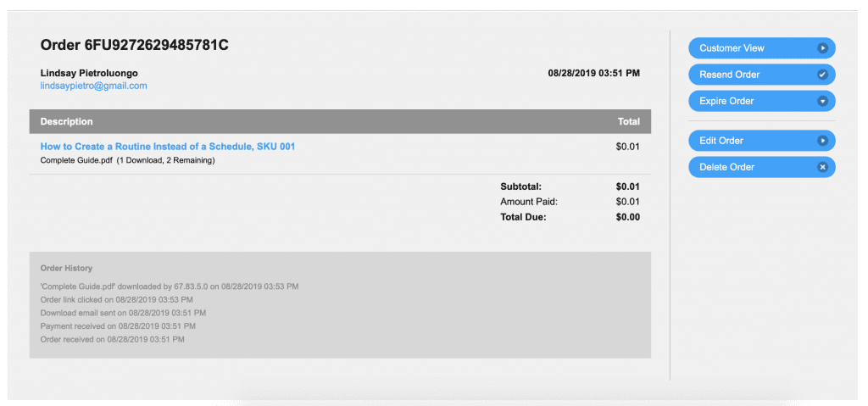Viewport: 868px width, 406px height.
Task: Click the Complete Guide.pdf download info line
Action: [127, 160]
